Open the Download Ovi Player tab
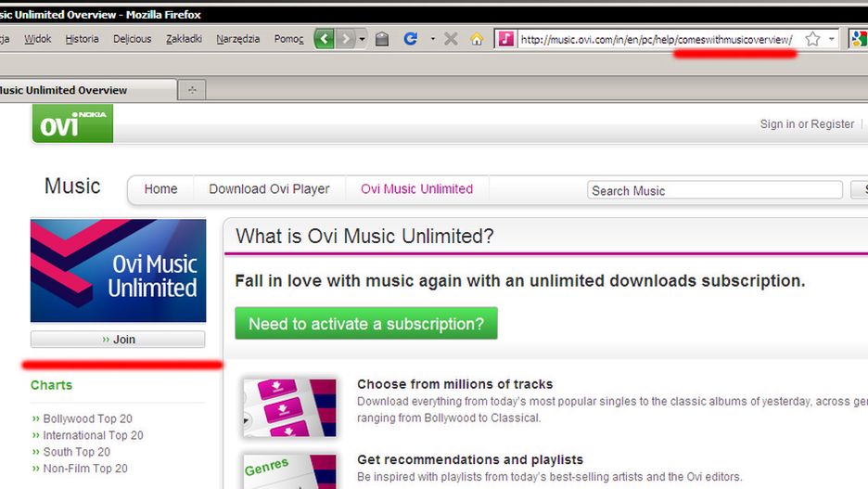868x489 pixels. pos(269,189)
